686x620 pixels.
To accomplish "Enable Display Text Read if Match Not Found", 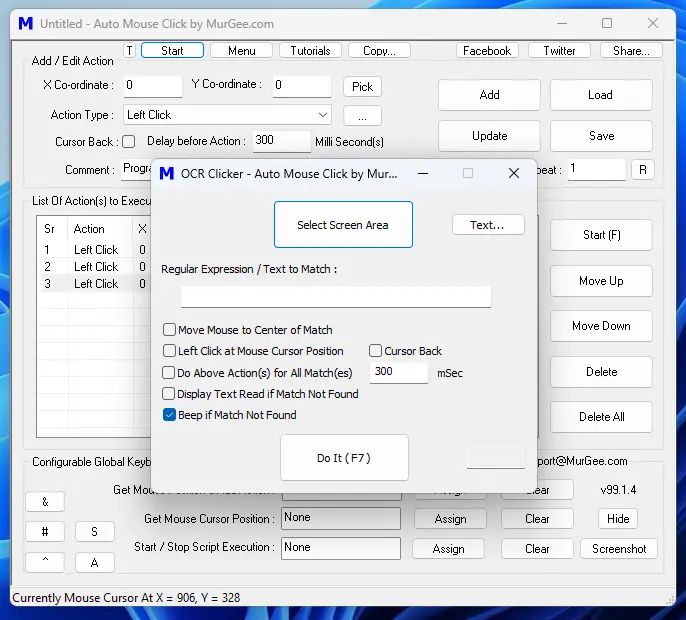I will [169, 393].
